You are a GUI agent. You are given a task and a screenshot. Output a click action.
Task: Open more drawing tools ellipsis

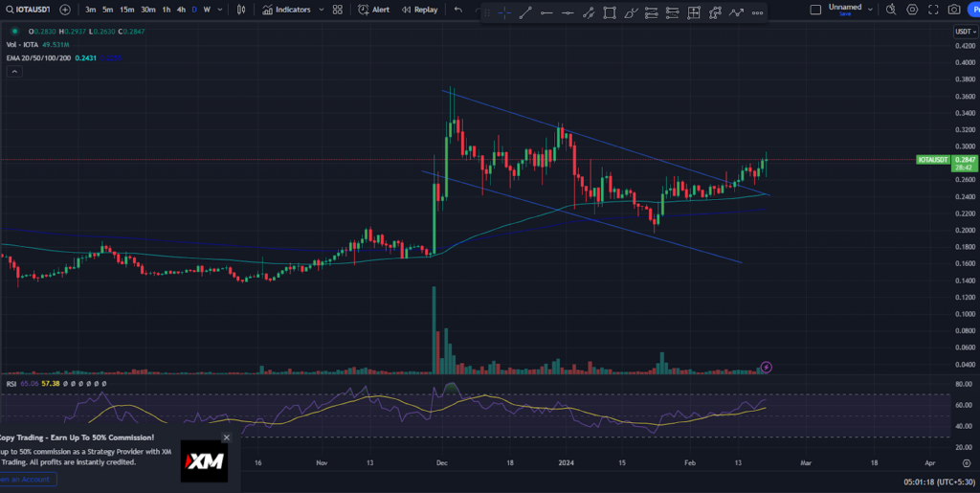(x=758, y=12)
